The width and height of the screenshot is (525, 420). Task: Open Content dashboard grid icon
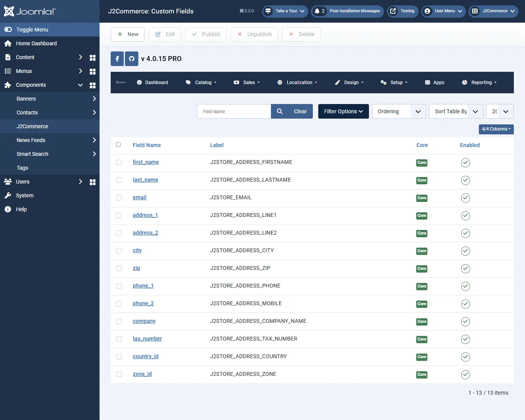click(93, 58)
